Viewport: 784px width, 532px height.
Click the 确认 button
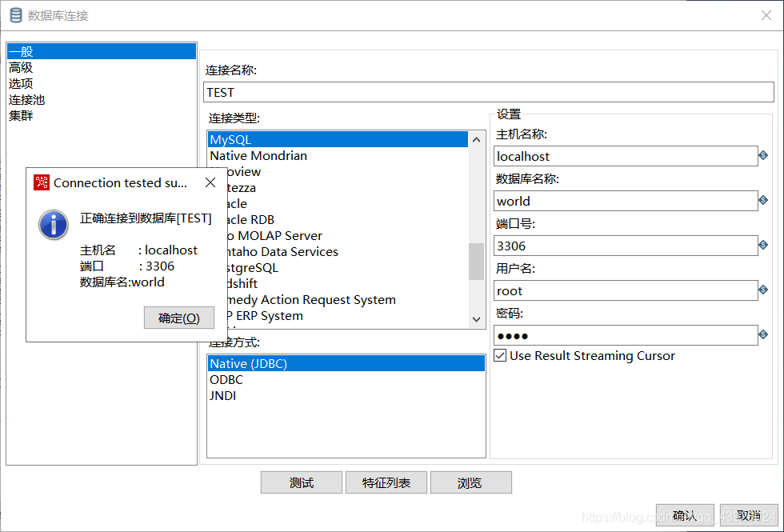[685, 515]
